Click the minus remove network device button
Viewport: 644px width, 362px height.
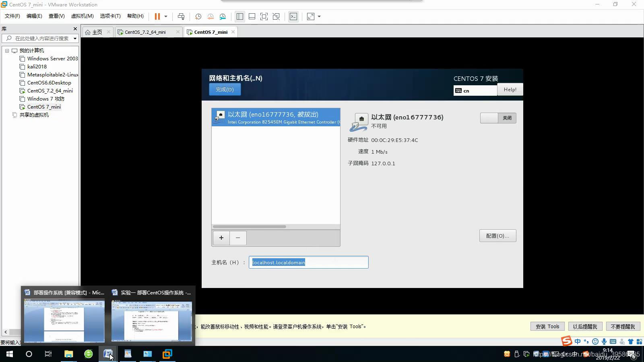click(x=238, y=238)
